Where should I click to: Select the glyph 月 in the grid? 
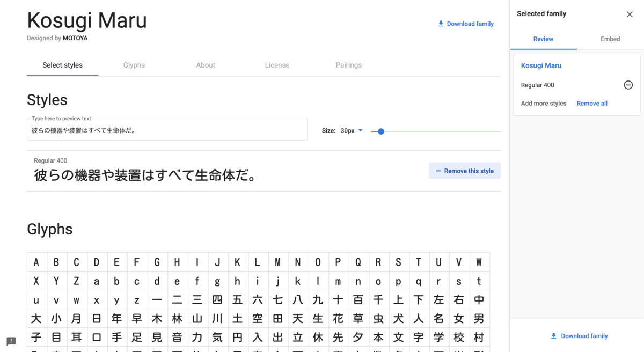pos(77,319)
